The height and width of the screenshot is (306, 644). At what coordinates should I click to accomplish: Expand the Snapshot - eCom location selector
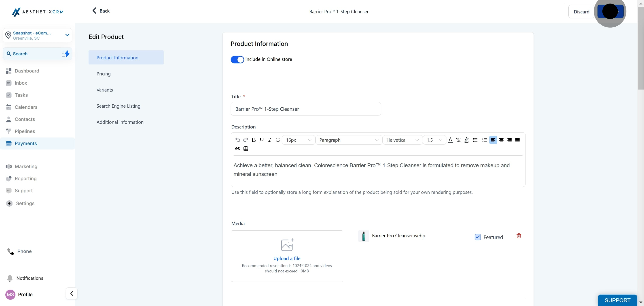(38, 35)
